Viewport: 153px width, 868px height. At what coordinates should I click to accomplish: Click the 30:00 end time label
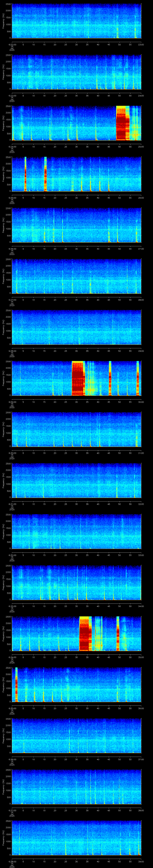141,402
